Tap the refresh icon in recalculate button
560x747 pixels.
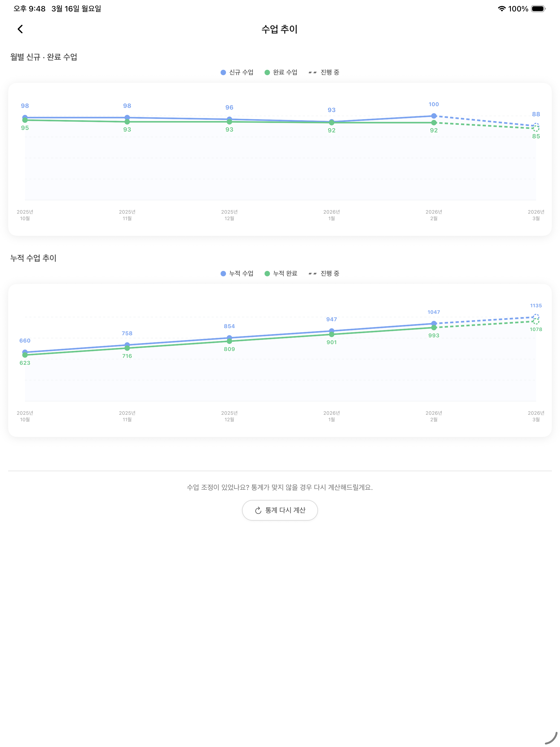pos(258,510)
